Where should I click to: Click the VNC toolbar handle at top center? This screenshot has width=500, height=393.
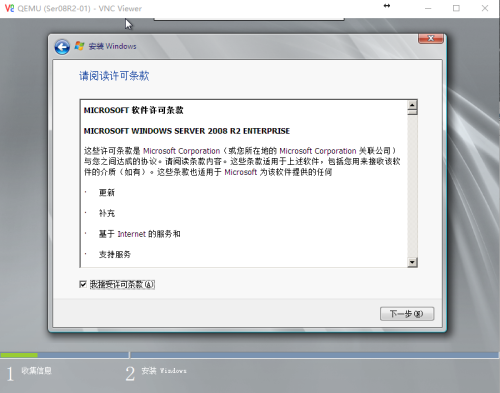click(x=249, y=19)
